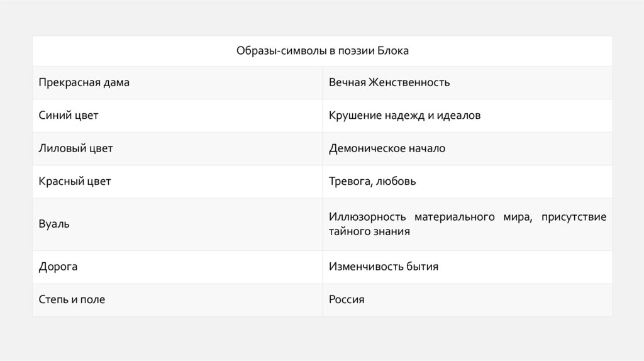Select the "Синий цвет" cell

click(69, 116)
